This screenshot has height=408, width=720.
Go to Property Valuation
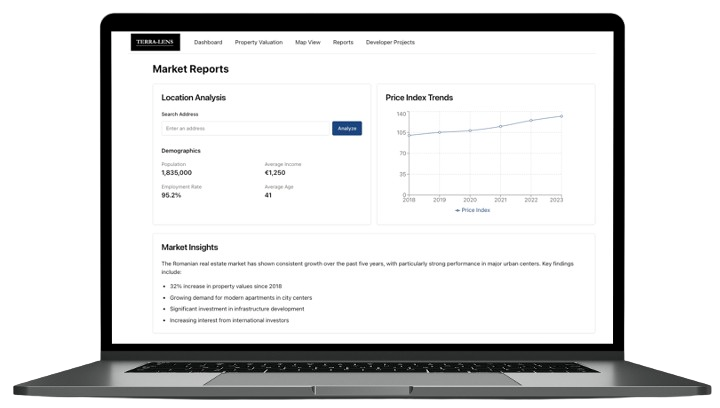pos(259,42)
